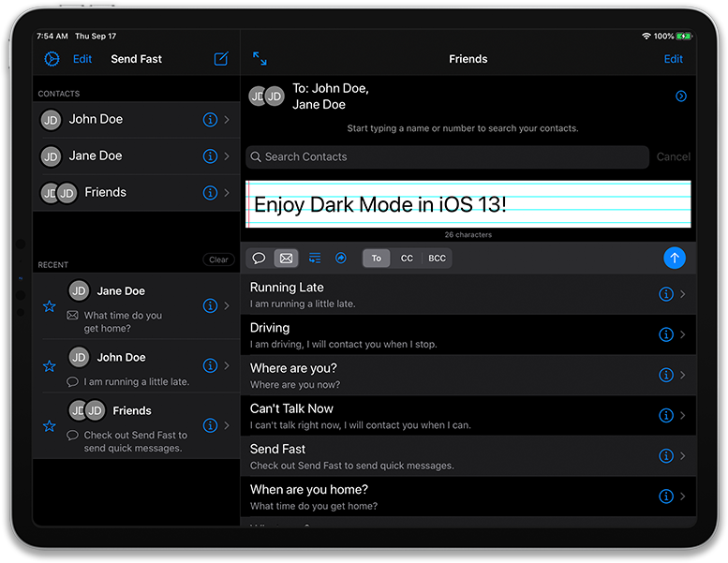This screenshot has height=563, width=728.
Task: Open info for Friends group contact
Action: click(x=210, y=193)
